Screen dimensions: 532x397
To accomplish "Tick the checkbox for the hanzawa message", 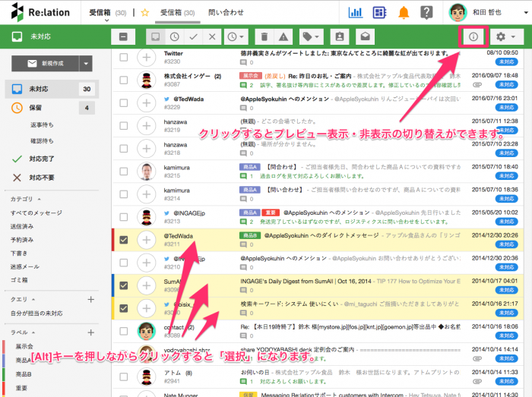I will 124,126.
